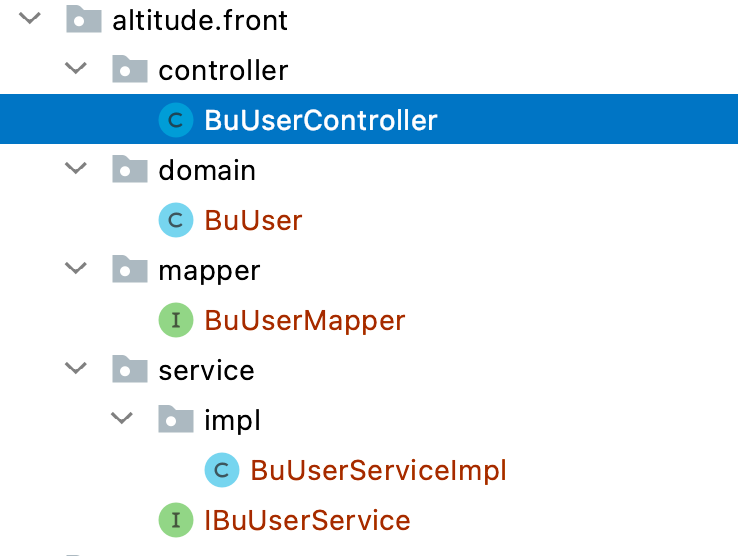Select the BuUserServiceImpl class label
This screenshot has height=556, width=738.
tap(378, 470)
